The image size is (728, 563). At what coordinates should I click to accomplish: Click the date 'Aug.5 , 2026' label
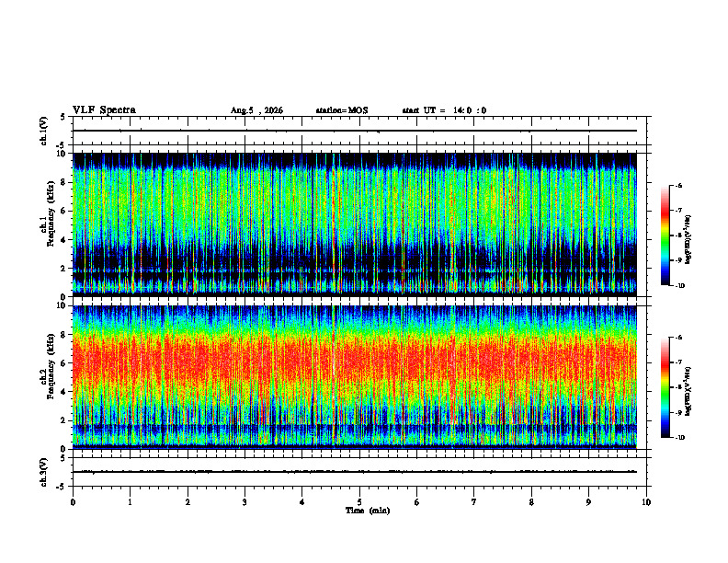pyautogui.click(x=256, y=110)
